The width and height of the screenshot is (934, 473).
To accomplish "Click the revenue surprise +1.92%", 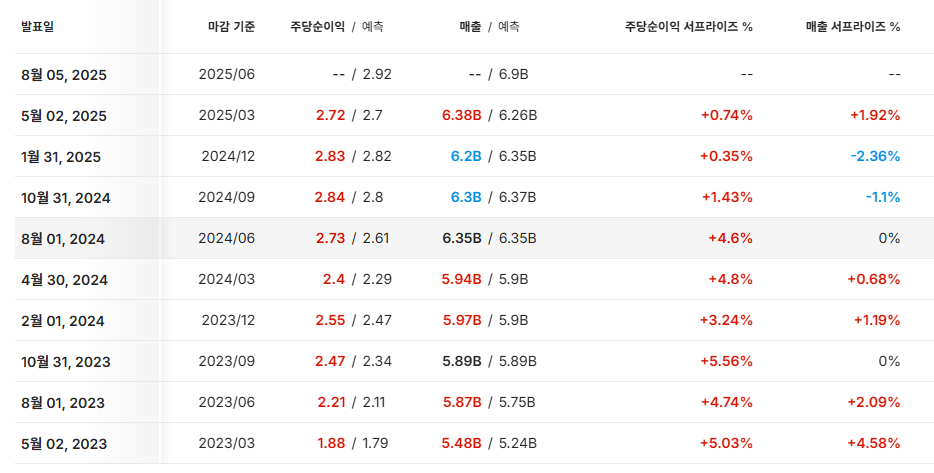I will point(875,116).
